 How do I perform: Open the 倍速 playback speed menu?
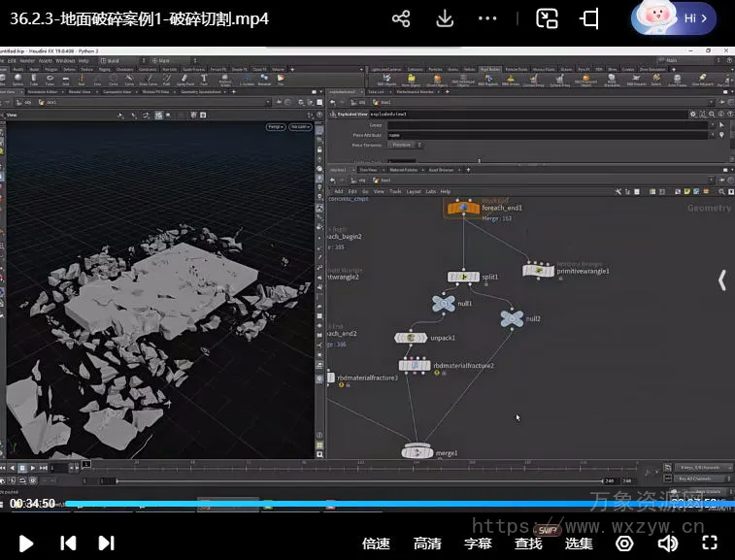click(x=376, y=544)
